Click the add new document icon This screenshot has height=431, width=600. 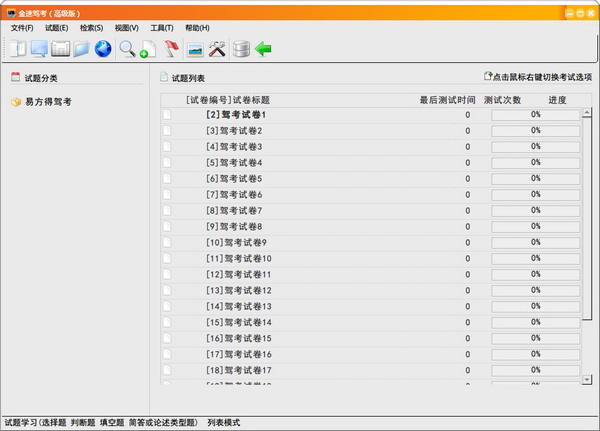148,49
